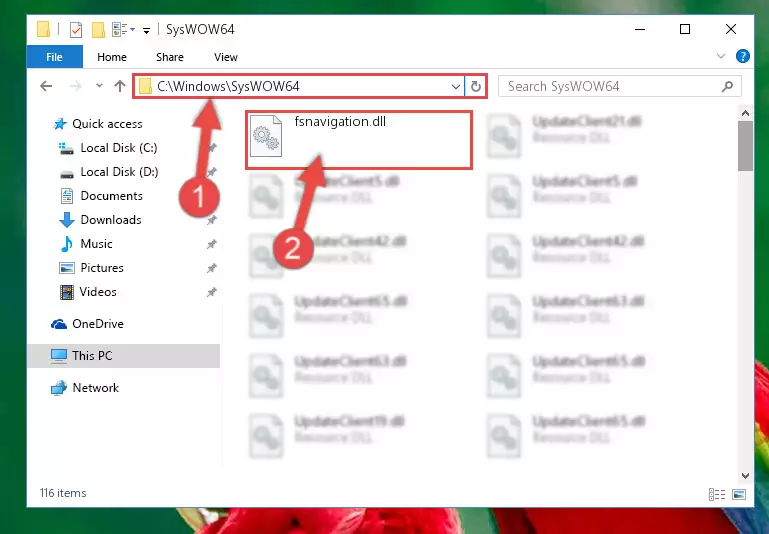769x534 pixels.
Task: Click the Network icon in sidebar
Action: pyautogui.click(x=59, y=388)
